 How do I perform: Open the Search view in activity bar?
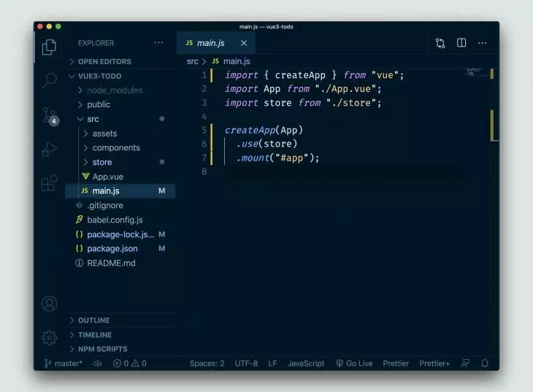[x=50, y=80]
